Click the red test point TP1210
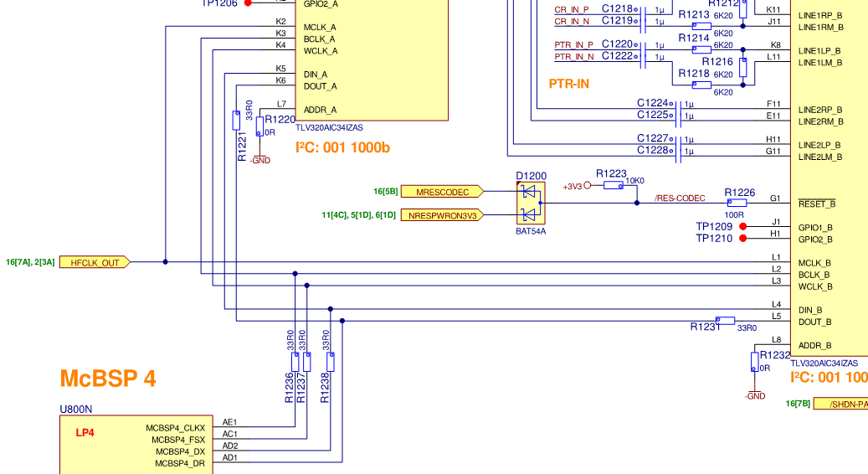The image size is (868, 474). click(743, 238)
